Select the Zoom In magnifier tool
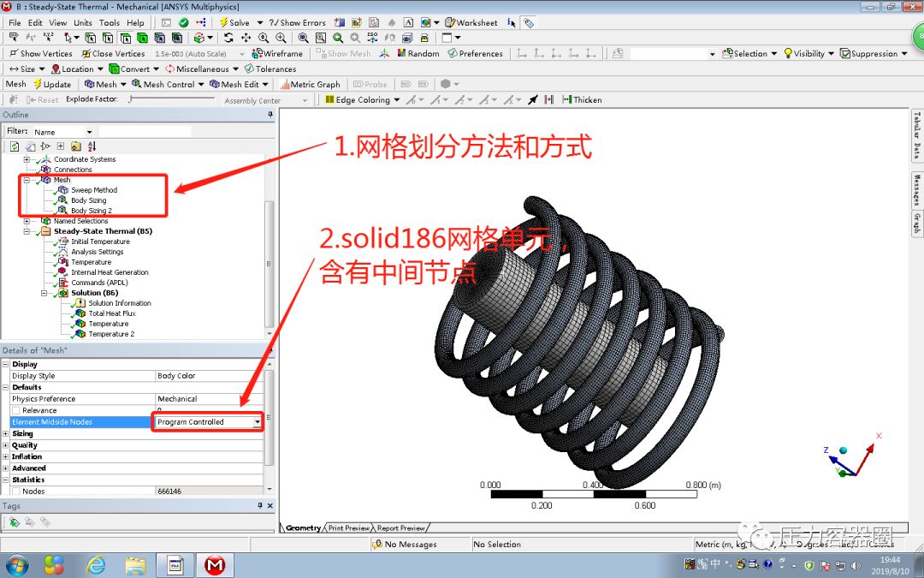The height and width of the screenshot is (578, 924). [280, 39]
